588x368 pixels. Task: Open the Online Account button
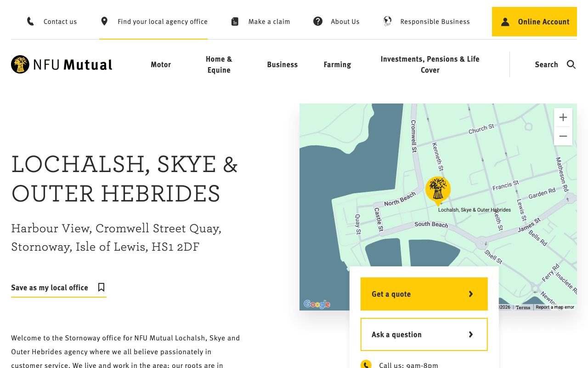[x=534, y=22]
